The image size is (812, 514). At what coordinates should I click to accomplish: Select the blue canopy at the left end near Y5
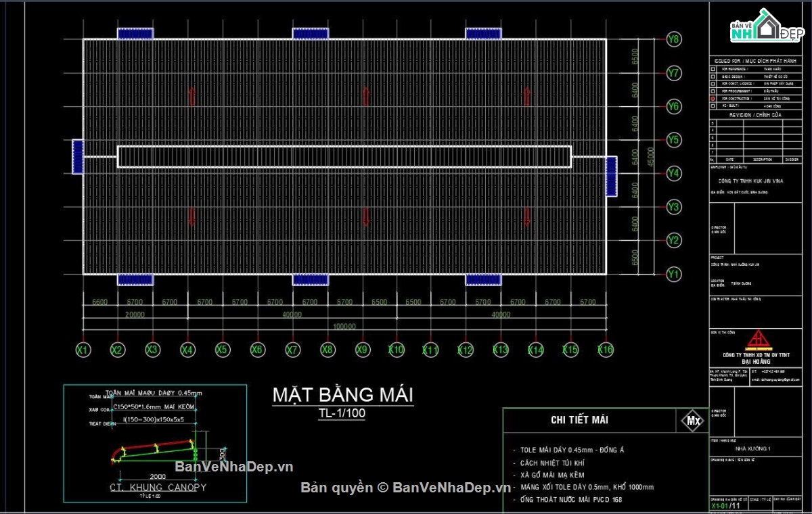coord(78,157)
